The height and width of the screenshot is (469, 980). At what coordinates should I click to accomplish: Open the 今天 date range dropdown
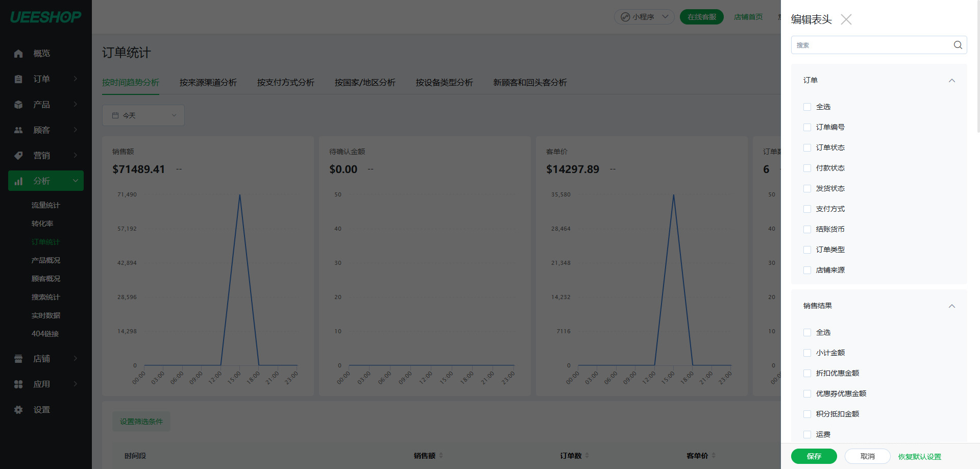[x=143, y=115]
